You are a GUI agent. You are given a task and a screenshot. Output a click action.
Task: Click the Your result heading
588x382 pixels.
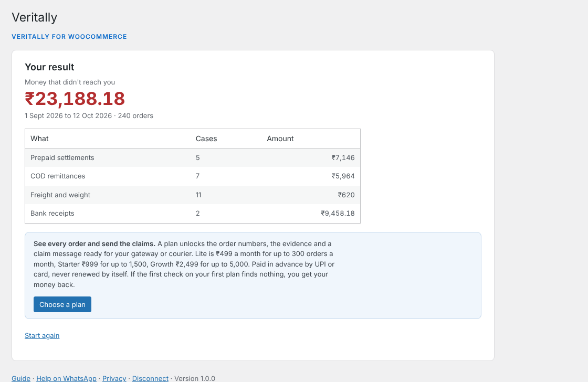[49, 67]
